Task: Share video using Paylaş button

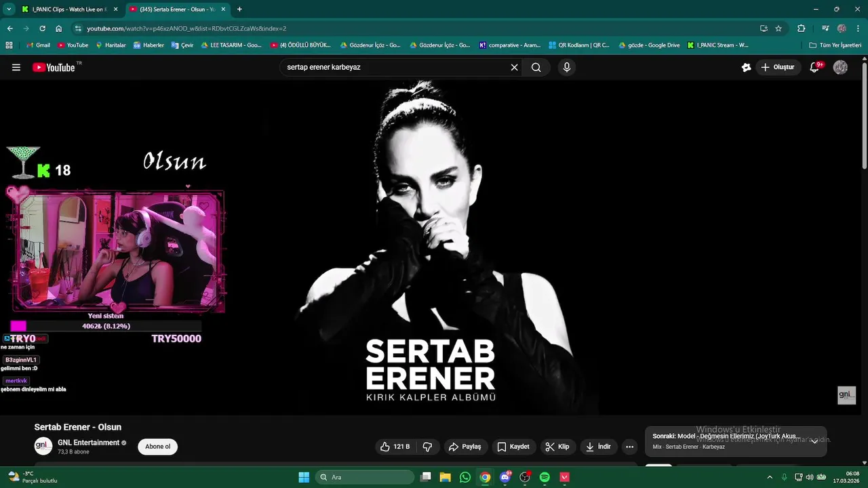Action: pos(465,447)
